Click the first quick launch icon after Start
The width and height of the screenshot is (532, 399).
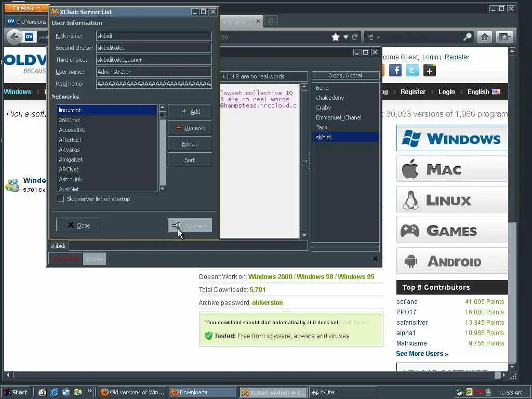(42, 392)
